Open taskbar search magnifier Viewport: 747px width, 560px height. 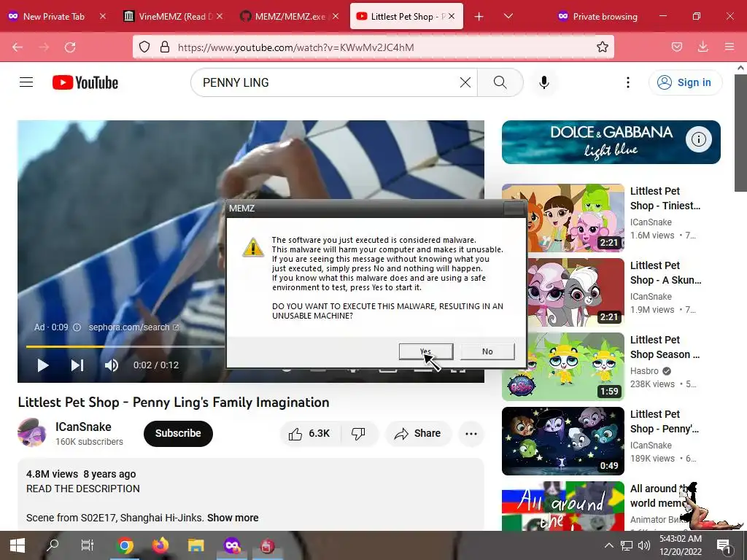(53, 545)
